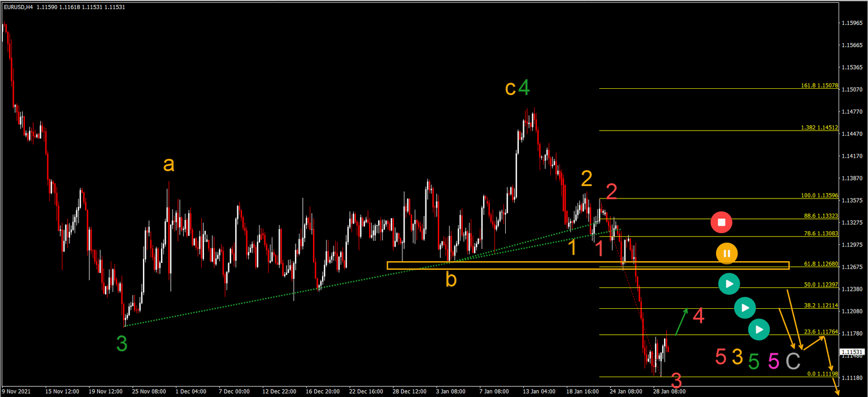Click the orange pause circle icon
Viewport: 868px width, 397px height.
(727, 253)
